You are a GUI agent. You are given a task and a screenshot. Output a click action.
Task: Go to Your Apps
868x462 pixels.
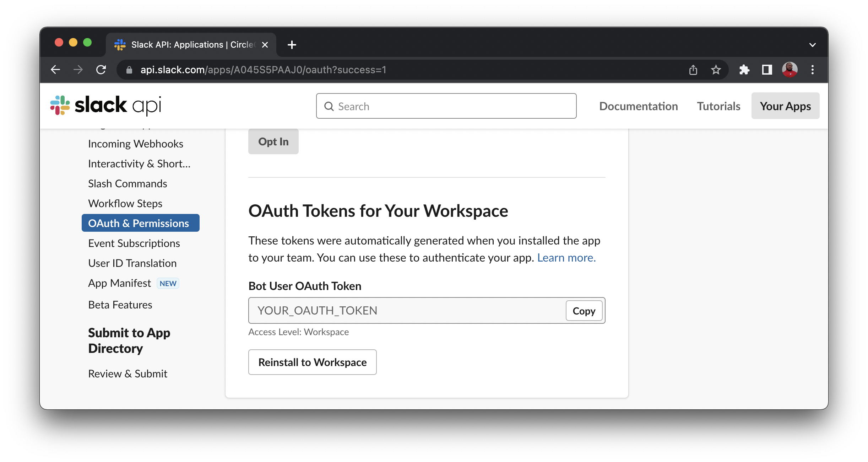[785, 106]
